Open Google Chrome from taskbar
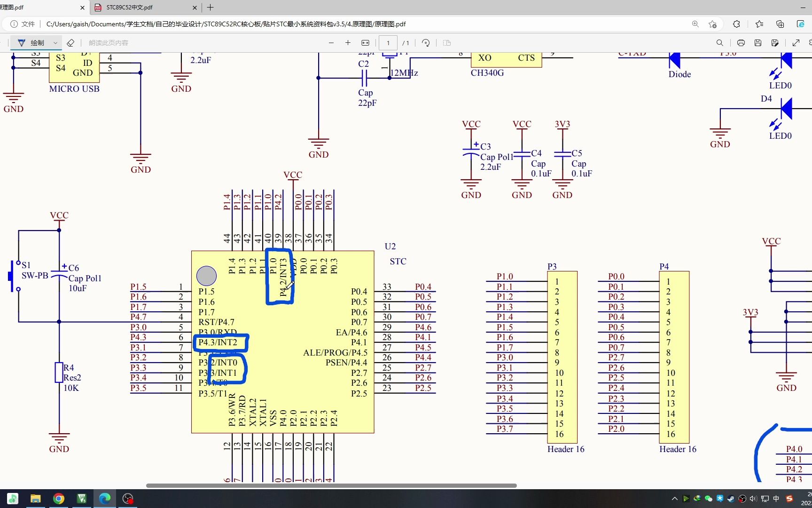Image resolution: width=812 pixels, height=508 pixels. 59,499
